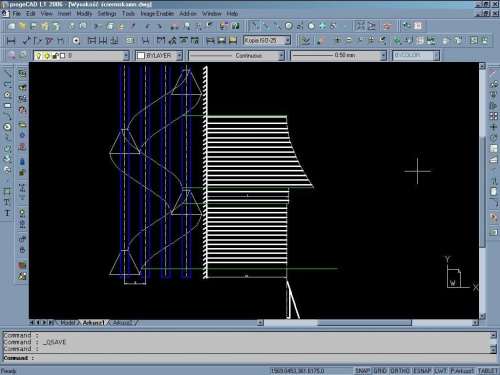Open the Kopia ISO-25 dimension style dropdown
This screenshot has height=375, width=500.
(x=288, y=41)
